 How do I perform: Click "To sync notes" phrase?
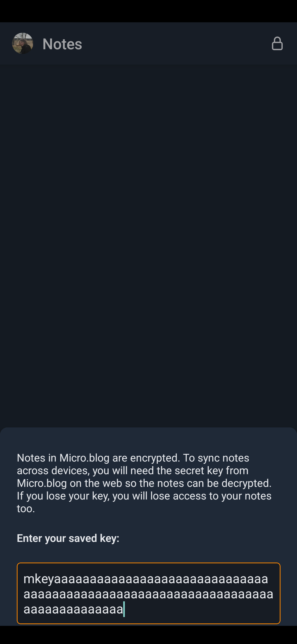[x=216, y=458]
